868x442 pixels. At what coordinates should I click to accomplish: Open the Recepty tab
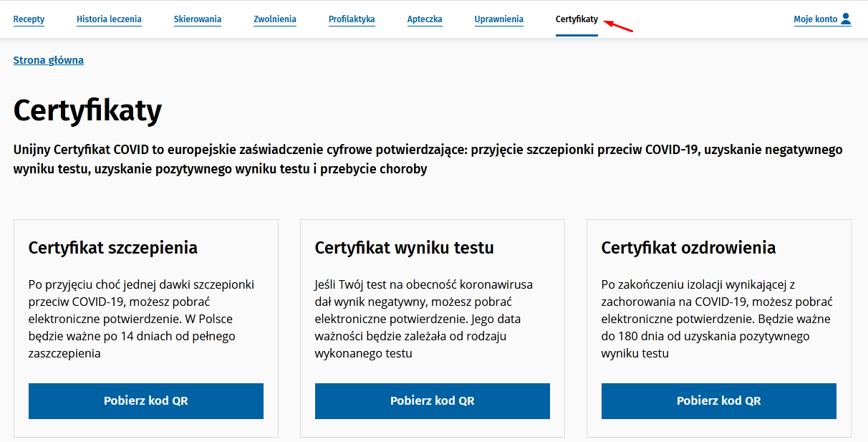coord(29,19)
